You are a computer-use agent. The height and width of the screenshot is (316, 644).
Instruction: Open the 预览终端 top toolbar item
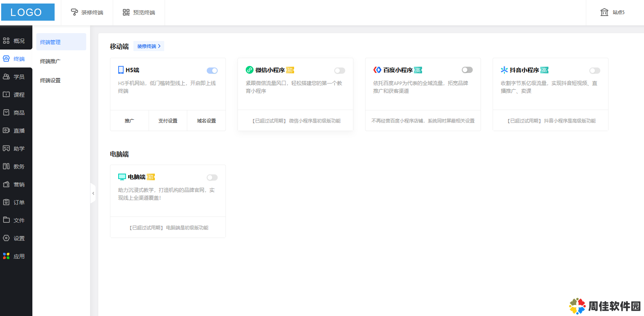139,12
